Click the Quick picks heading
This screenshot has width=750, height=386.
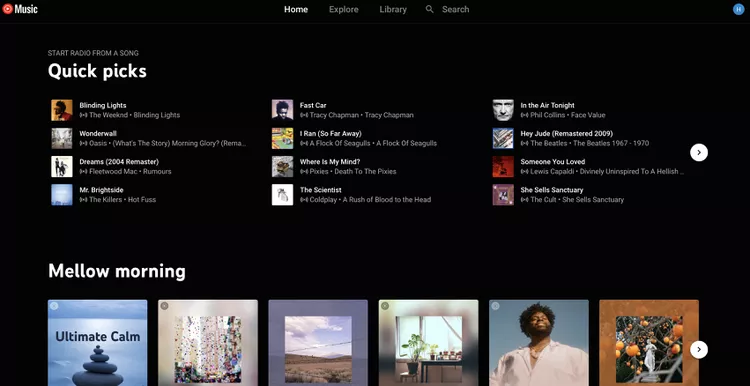pyautogui.click(x=97, y=71)
